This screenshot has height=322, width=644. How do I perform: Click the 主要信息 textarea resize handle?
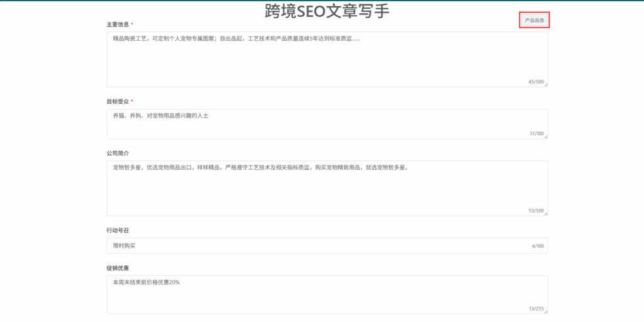click(545, 85)
